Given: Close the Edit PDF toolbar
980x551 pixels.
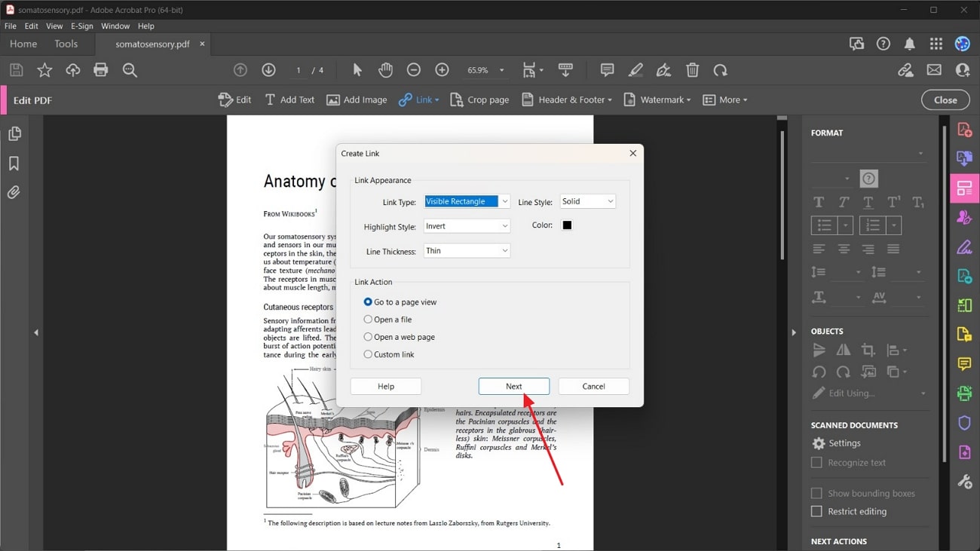Looking at the screenshot, I should [x=945, y=99].
